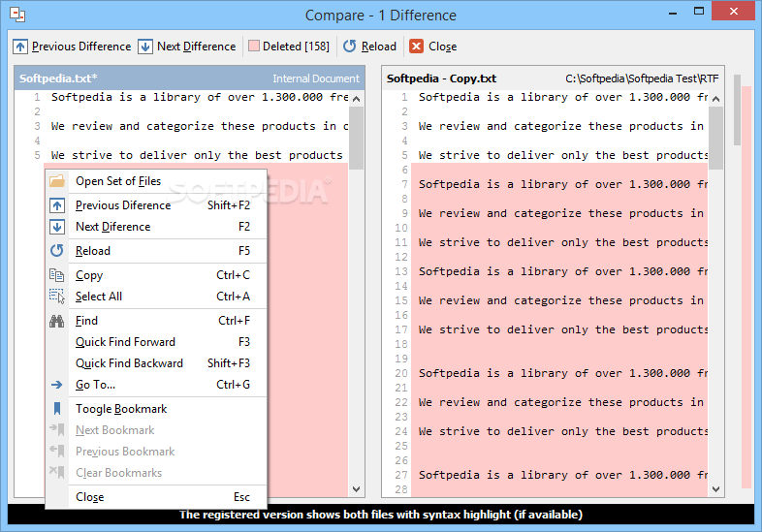Viewport: 762px width, 532px height.
Task: Click right pane scroll up arrow
Action: coord(715,99)
